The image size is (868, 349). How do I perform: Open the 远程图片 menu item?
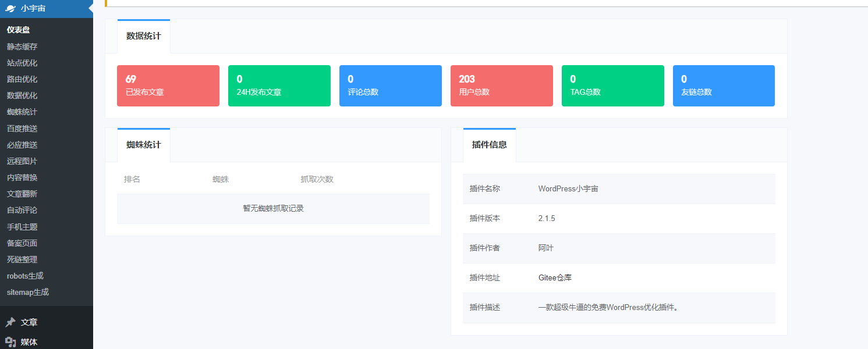pos(22,161)
